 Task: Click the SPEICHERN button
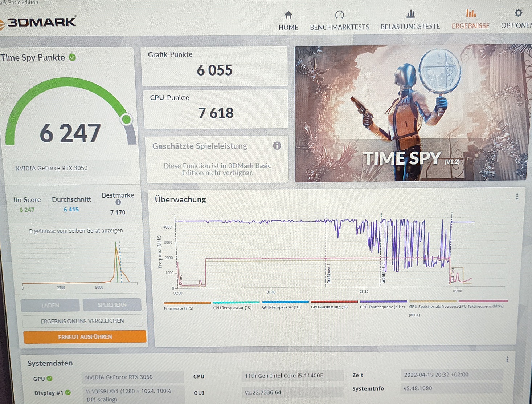112,304
